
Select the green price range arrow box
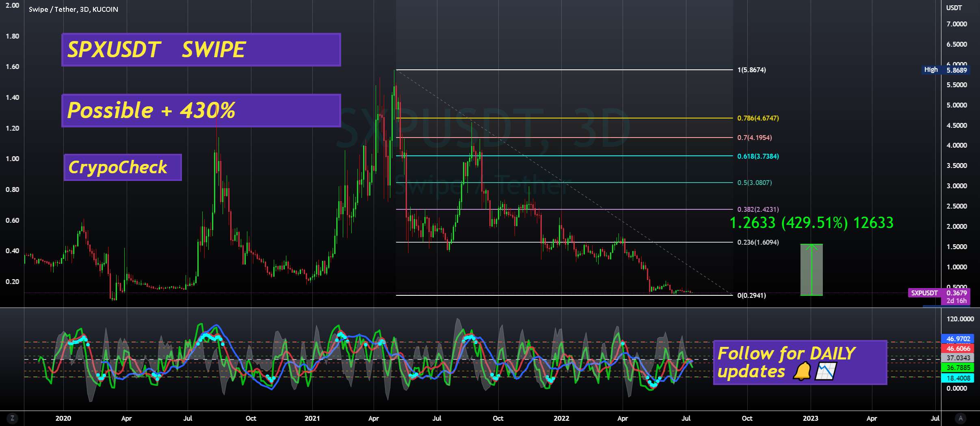pos(811,270)
